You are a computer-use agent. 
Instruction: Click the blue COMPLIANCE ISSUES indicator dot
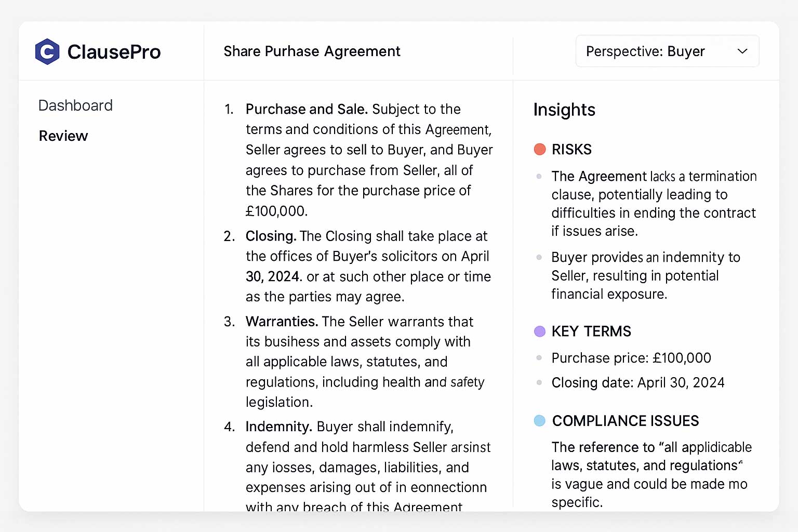(x=540, y=421)
